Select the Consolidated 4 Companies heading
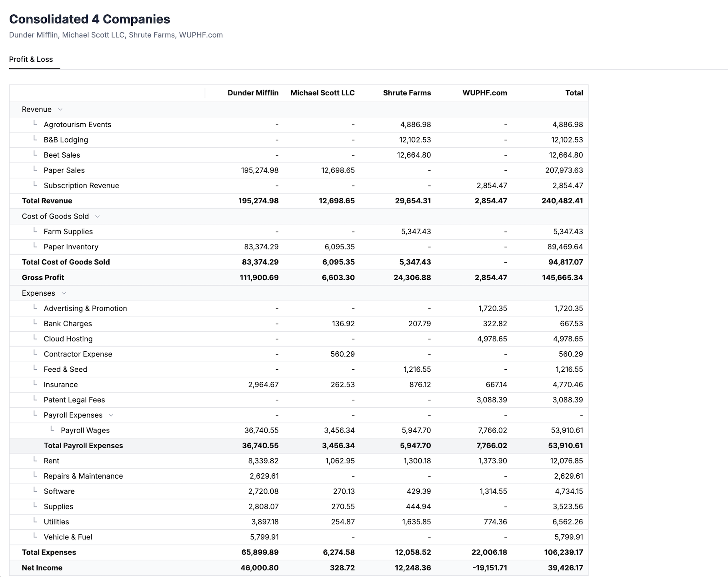 90,19
